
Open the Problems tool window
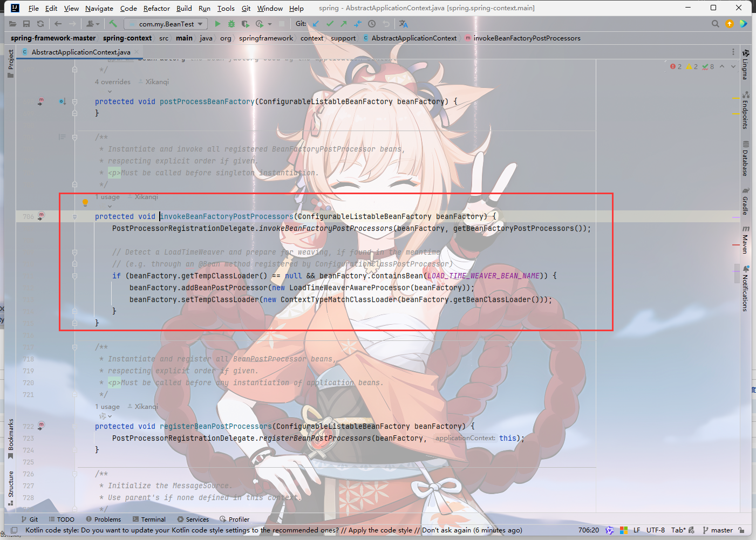pos(103,520)
